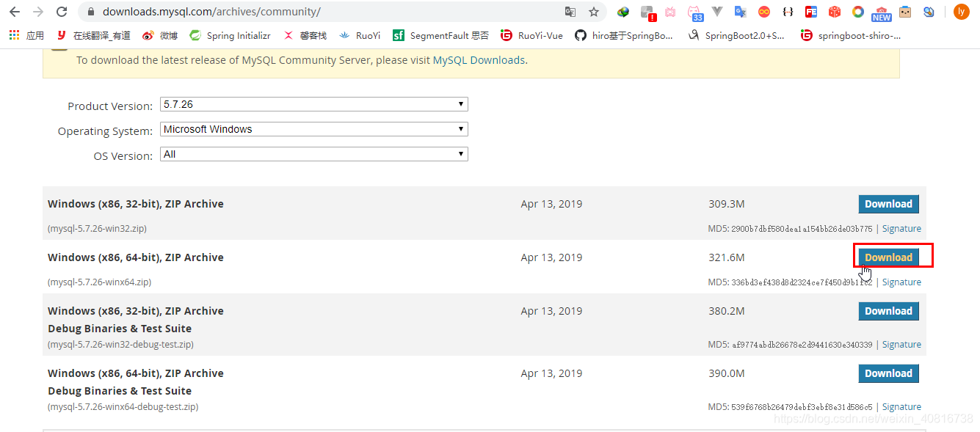This screenshot has height=432, width=980.
Task: Click the MD5 hash starting with 2900b7
Action: click(802, 229)
